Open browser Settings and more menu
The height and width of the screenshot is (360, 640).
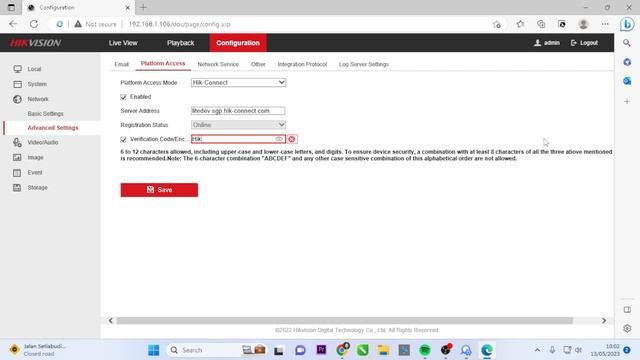605,24
